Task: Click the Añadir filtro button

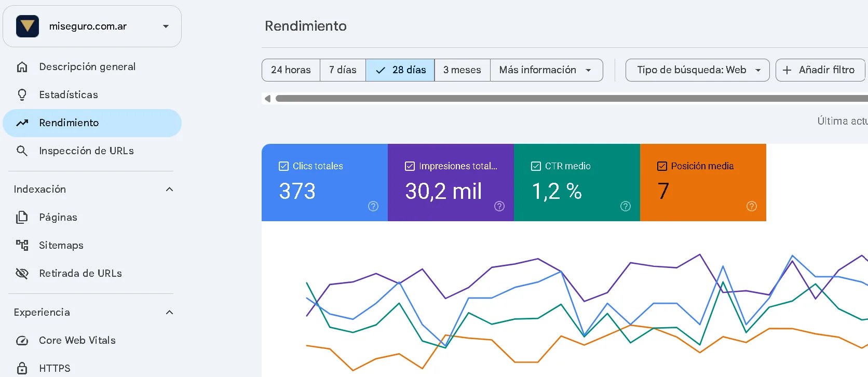Action: pos(820,70)
